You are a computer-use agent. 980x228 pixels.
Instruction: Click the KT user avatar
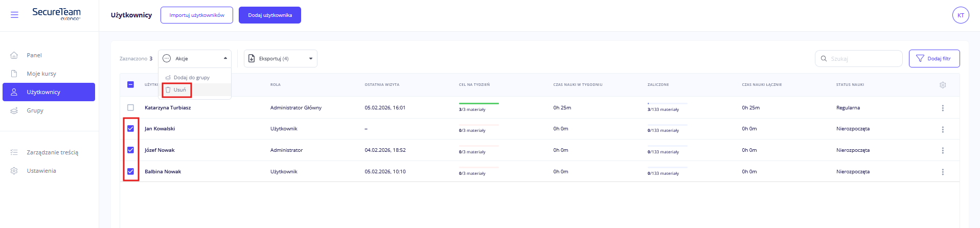961,15
